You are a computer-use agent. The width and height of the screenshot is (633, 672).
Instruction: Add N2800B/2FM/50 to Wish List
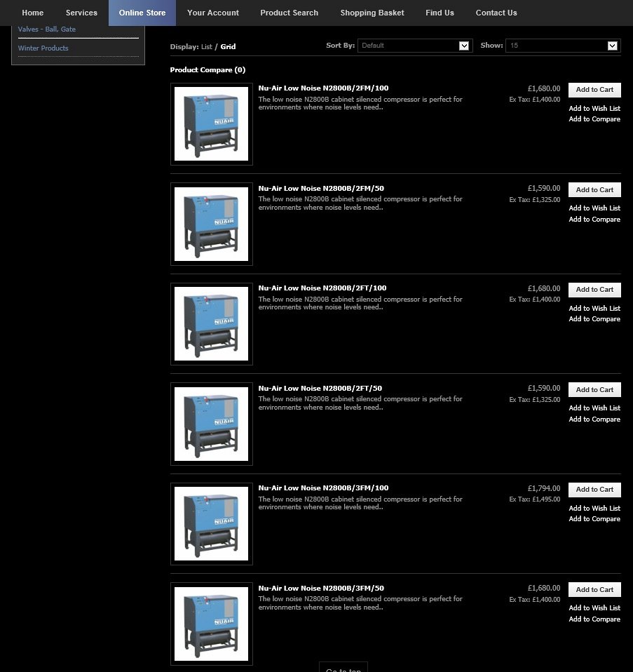tap(594, 208)
